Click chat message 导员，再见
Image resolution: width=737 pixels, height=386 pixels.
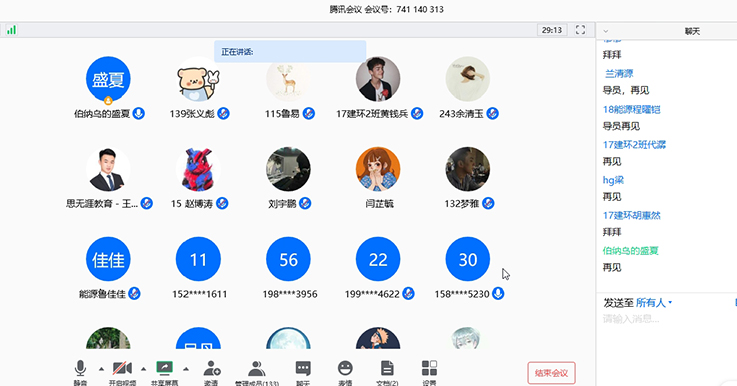626,90
